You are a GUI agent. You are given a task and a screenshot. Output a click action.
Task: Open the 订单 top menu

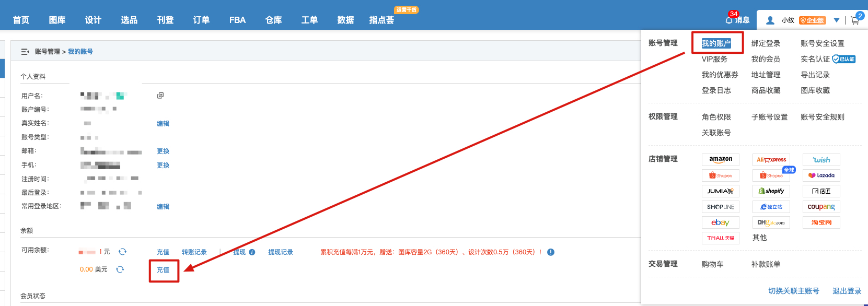click(201, 20)
